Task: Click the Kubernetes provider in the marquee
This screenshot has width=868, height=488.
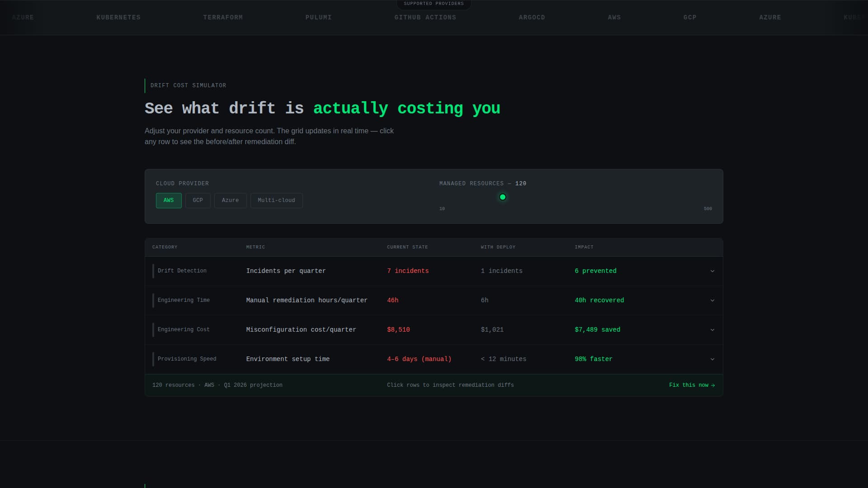Action: [x=118, y=18]
